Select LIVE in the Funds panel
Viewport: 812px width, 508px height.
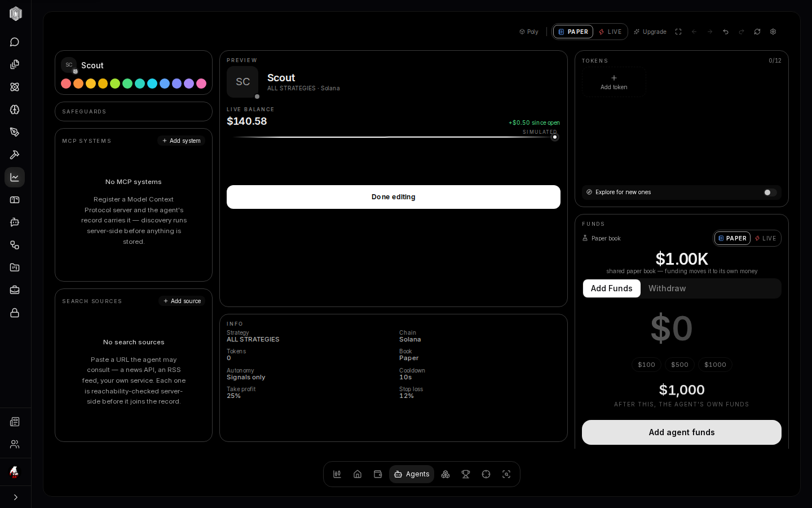click(766, 238)
